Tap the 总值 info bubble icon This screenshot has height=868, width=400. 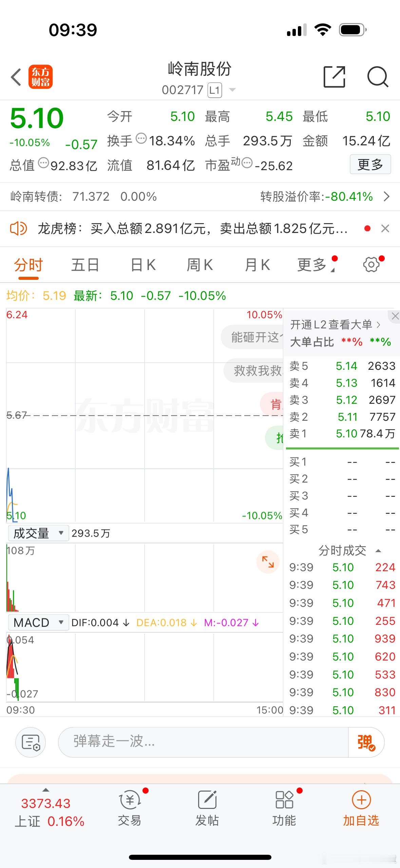coord(43,163)
